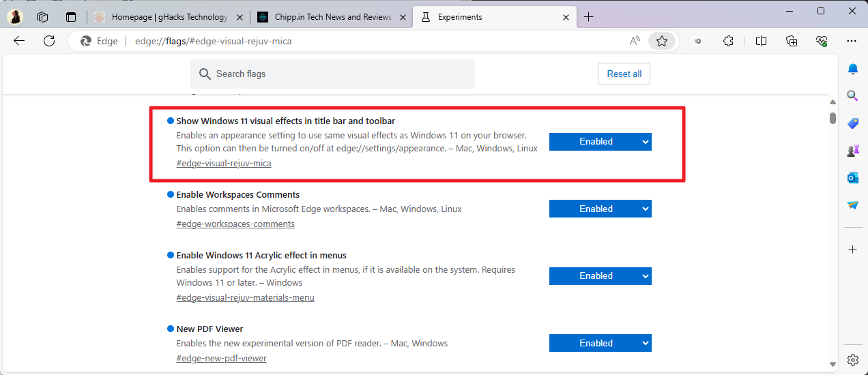Screen dimensions: 868x375
Task: Refresh the page
Action: 49,41
